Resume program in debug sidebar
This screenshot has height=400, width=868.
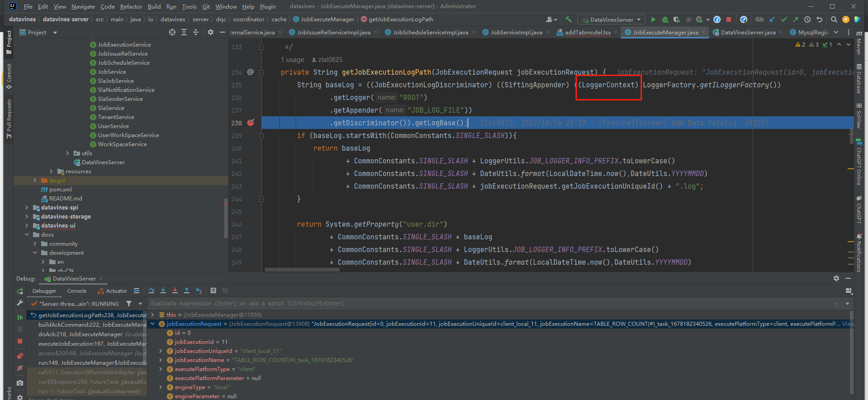[20, 317]
